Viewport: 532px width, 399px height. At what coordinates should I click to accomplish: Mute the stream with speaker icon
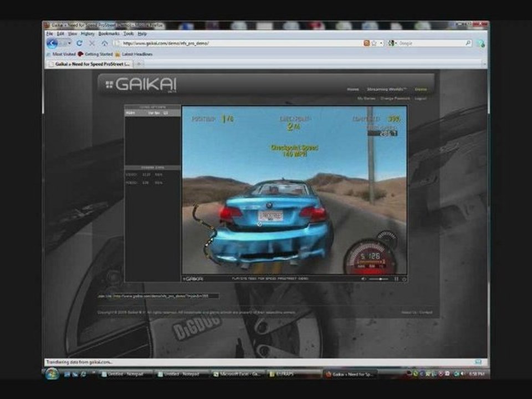click(364, 279)
